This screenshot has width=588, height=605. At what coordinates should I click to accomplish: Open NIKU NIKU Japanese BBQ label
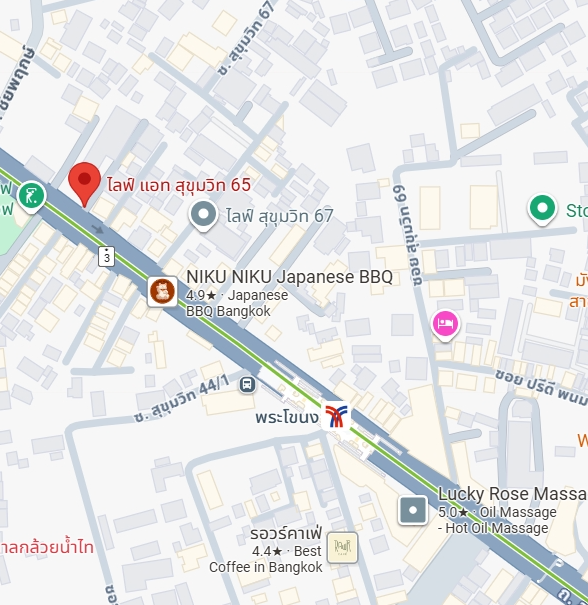pos(289,277)
